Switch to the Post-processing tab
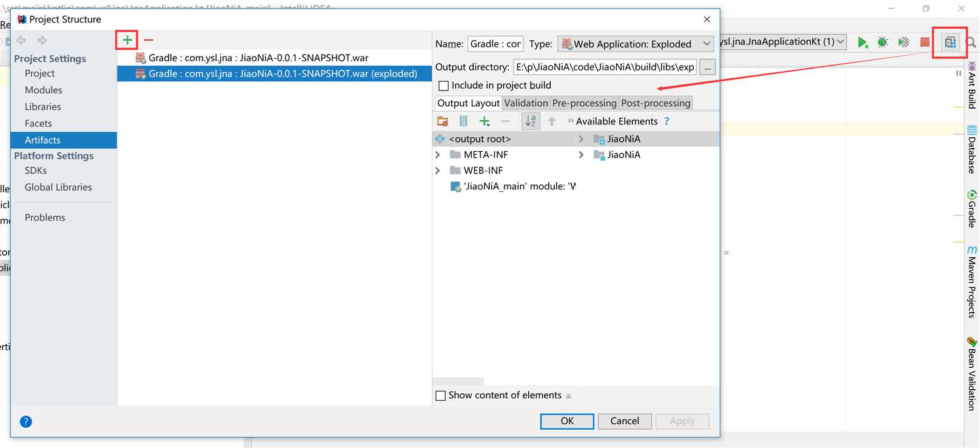 [656, 103]
